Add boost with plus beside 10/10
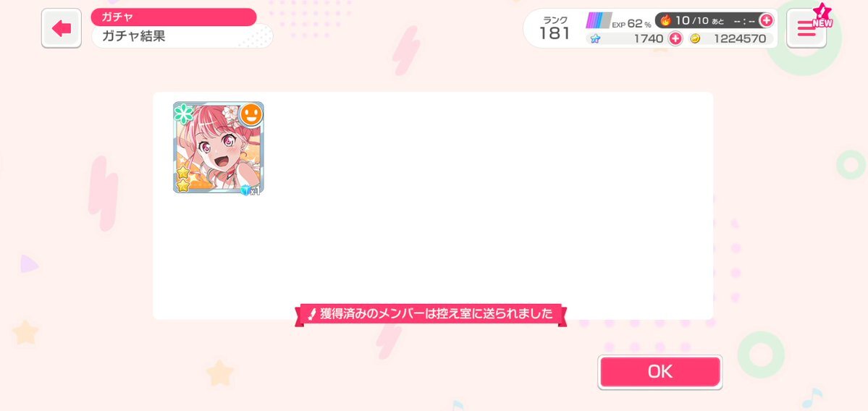The width and height of the screenshot is (868, 411). pos(766,20)
